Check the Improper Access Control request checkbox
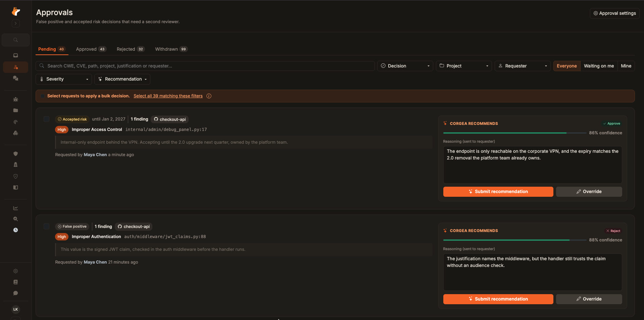This screenshot has width=644, height=320. coord(47,119)
